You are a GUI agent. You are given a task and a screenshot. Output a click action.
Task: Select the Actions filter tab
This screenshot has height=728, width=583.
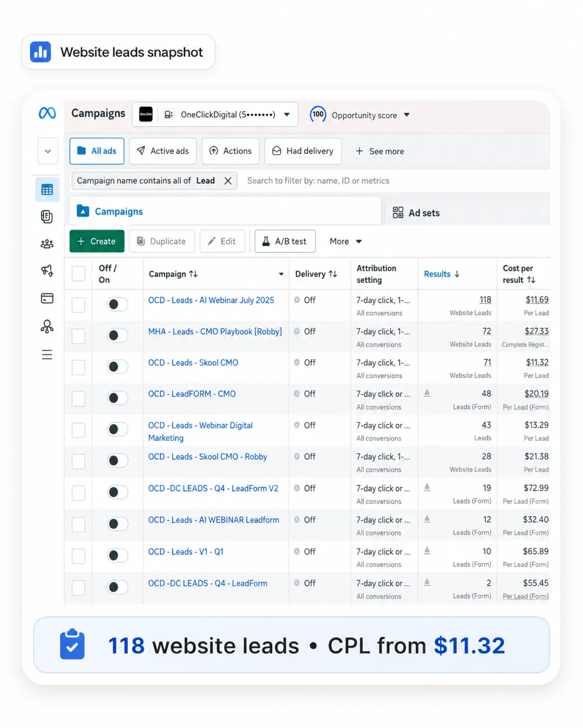click(230, 151)
